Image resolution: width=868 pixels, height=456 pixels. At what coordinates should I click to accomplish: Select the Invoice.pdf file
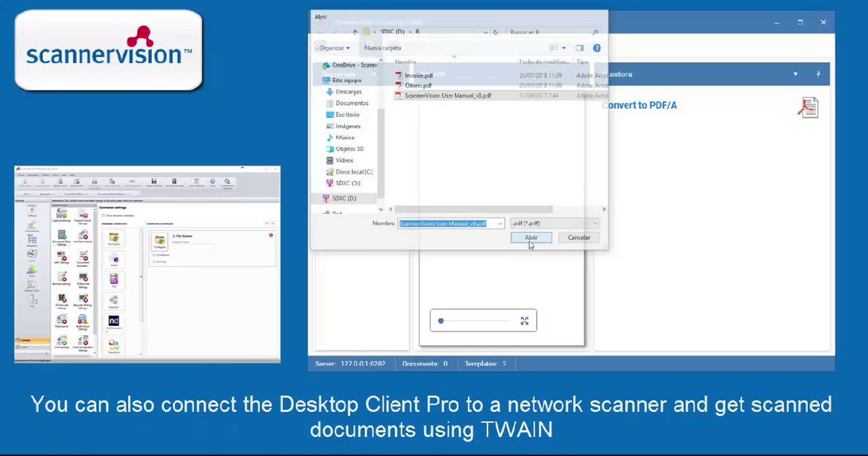tap(418, 75)
